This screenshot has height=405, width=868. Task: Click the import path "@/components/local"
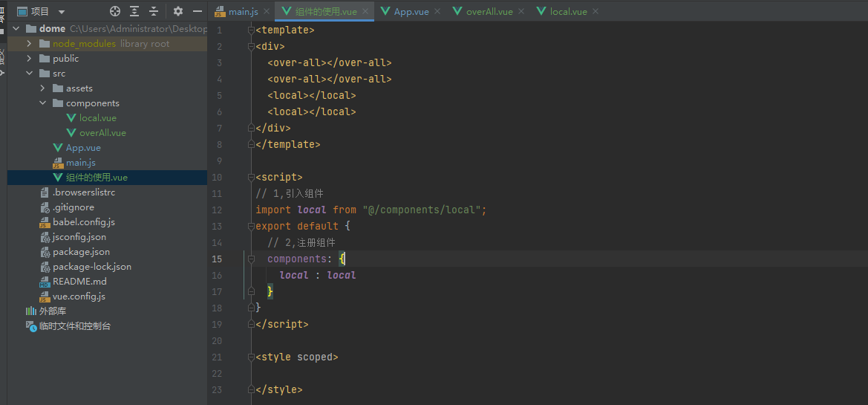pos(422,210)
